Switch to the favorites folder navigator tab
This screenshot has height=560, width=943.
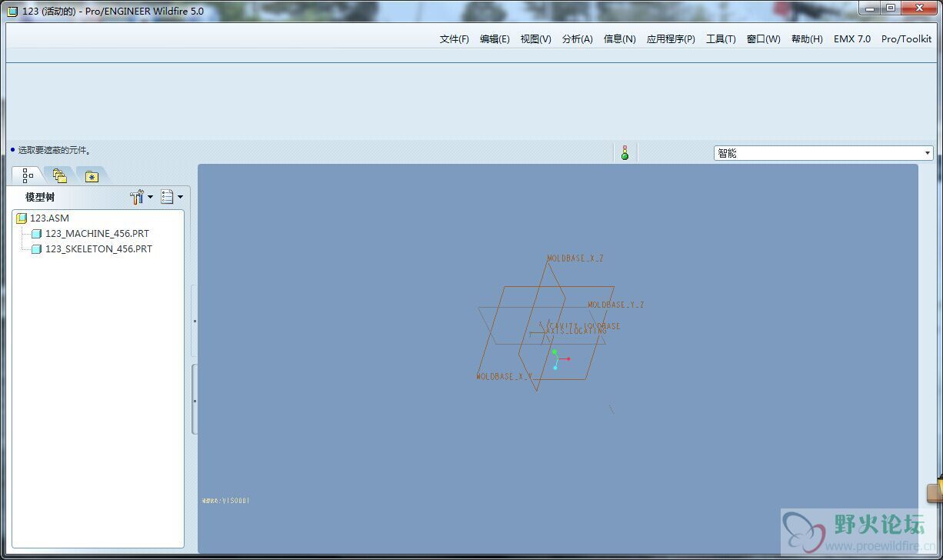pos(92,175)
